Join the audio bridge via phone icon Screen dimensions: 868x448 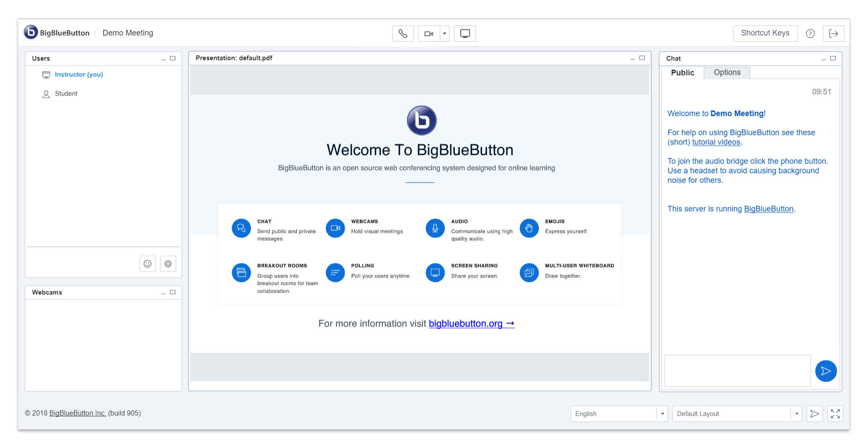[403, 33]
